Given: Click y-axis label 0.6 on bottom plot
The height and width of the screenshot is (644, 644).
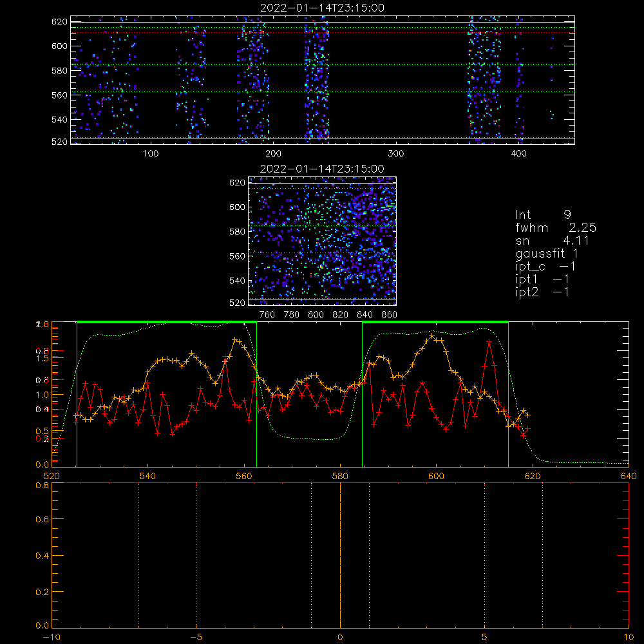Looking at the screenshot, I should (x=42, y=519).
